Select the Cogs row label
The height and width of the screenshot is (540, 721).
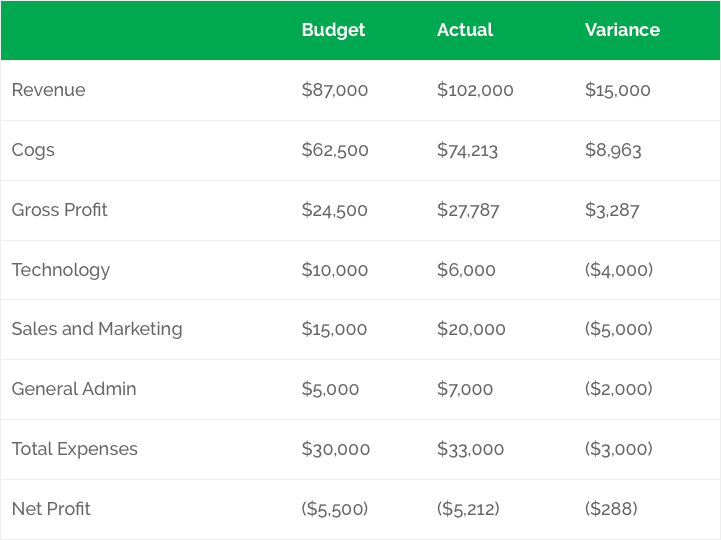tap(33, 150)
